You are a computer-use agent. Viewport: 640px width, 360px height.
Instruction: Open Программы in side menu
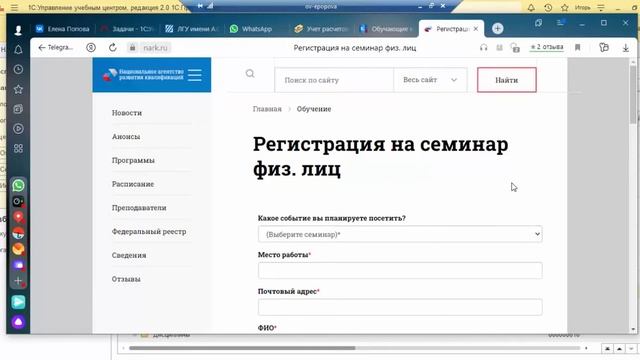133,160
